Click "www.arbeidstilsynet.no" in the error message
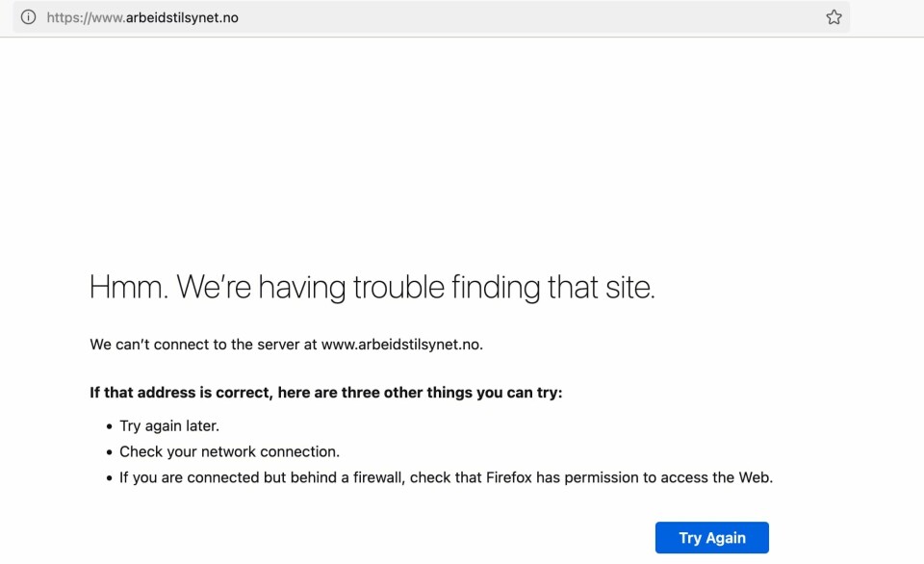 [x=400, y=344]
